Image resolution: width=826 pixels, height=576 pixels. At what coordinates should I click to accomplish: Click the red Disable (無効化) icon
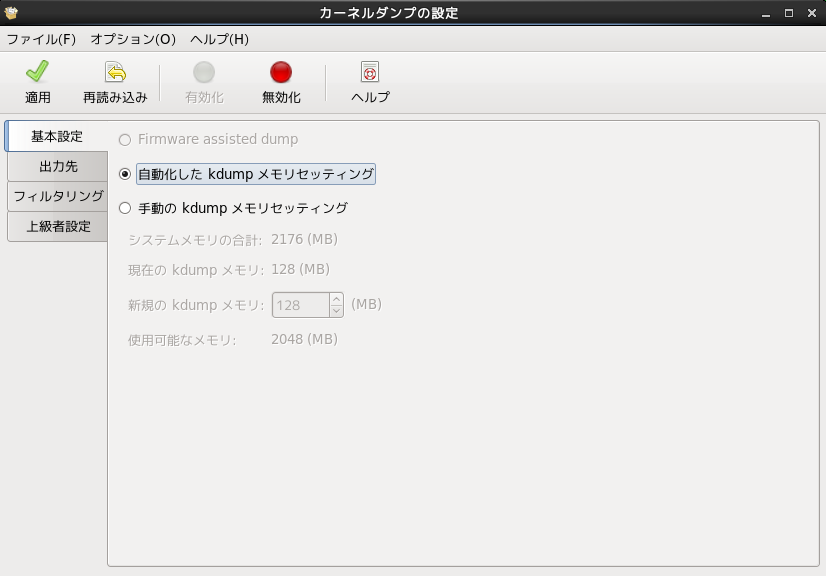tap(281, 73)
